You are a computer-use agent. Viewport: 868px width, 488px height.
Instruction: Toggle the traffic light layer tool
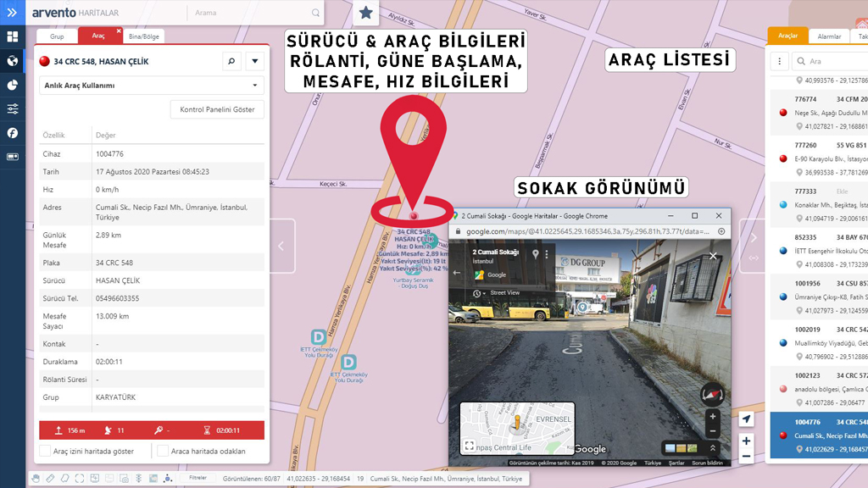coord(139,479)
